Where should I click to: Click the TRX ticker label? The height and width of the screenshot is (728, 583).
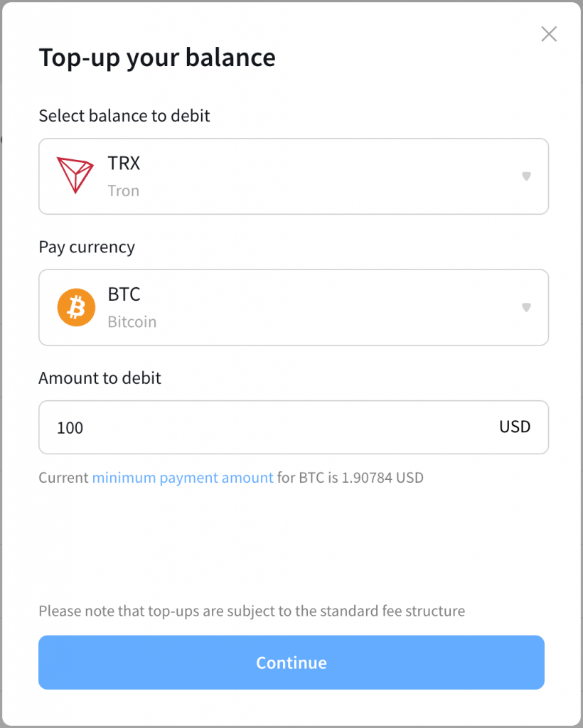tap(124, 164)
